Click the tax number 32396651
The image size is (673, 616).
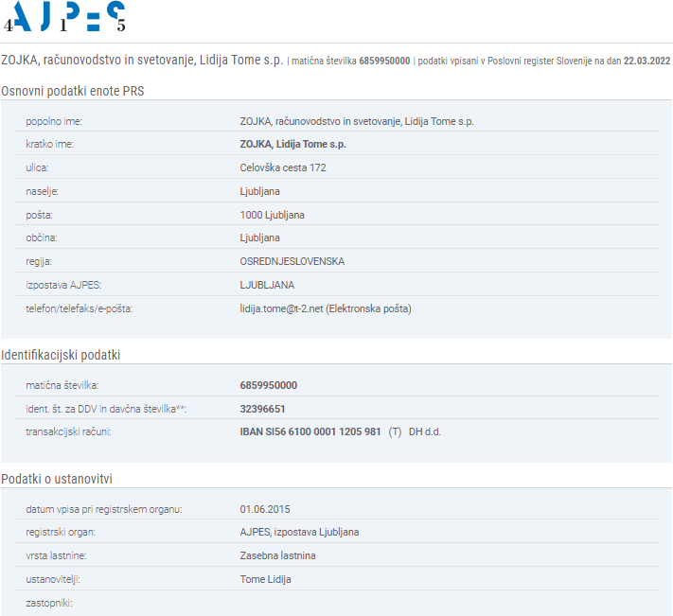pos(263,409)
